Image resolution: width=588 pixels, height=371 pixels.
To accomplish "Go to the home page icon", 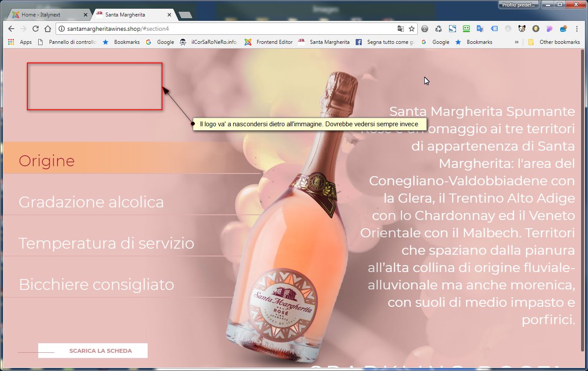I will (x=48, y=29).
